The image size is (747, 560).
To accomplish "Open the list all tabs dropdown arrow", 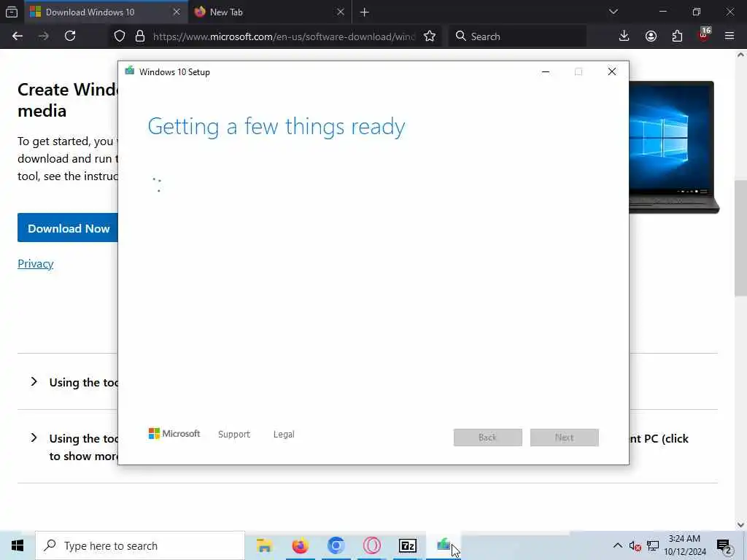I will click(x=614, y=12).
